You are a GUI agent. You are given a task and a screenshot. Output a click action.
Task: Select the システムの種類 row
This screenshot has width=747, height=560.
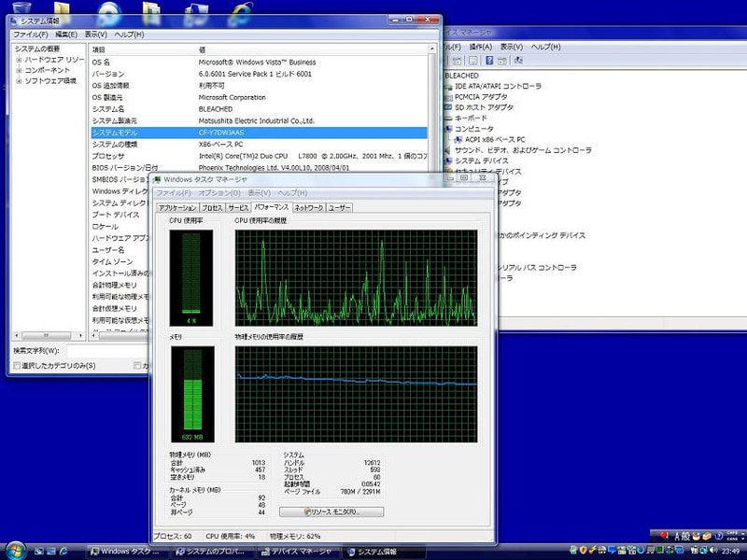pos(259,145)
